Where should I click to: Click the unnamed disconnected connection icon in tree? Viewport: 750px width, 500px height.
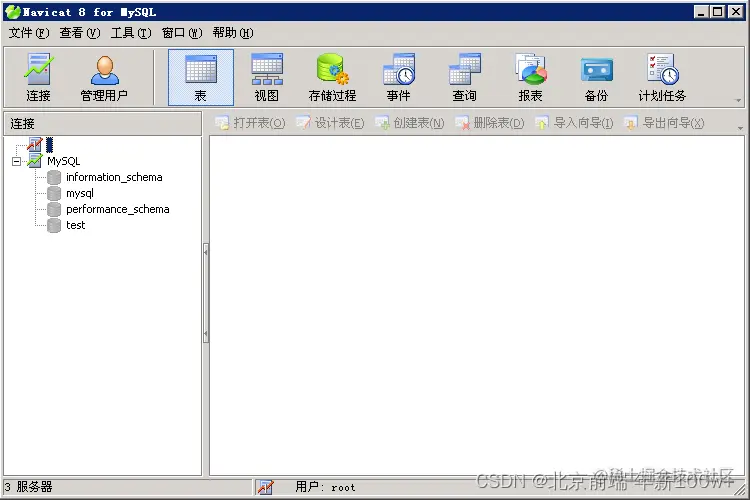tap(35, 144)
